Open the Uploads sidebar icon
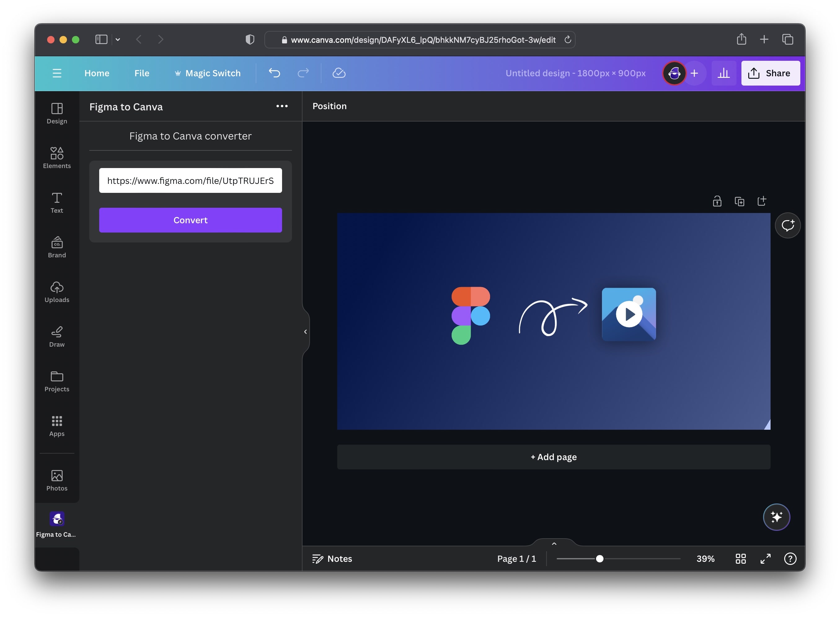This screenshot has width=840, height=617. 57,291
